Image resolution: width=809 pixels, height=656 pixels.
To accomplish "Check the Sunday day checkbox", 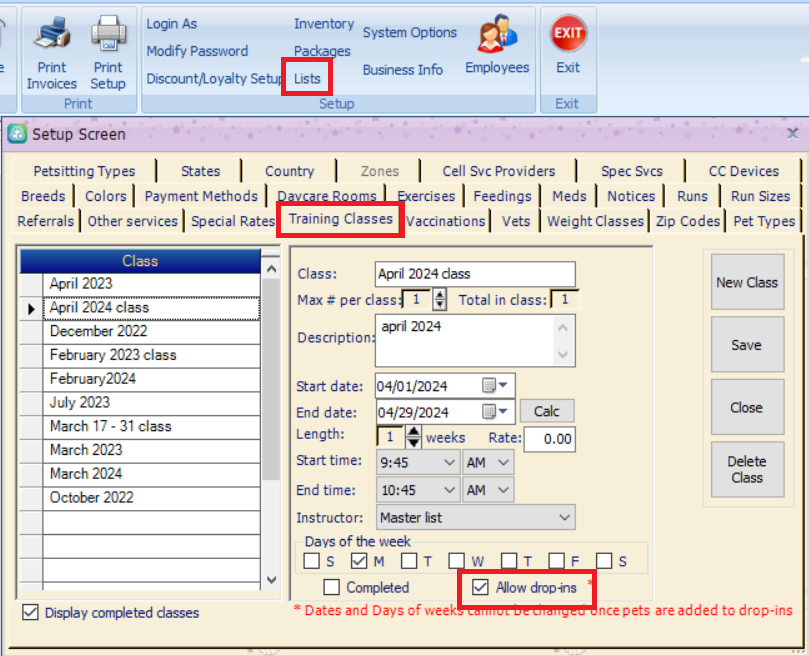I will 312,561.
